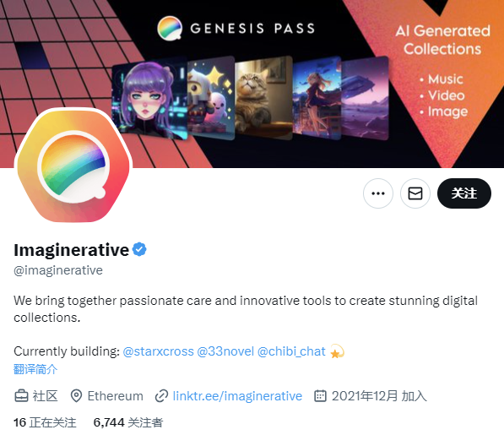Open the linktr.ee/imaginerative link
This screenshot has height=435, width=504.
tap(237, 396)
